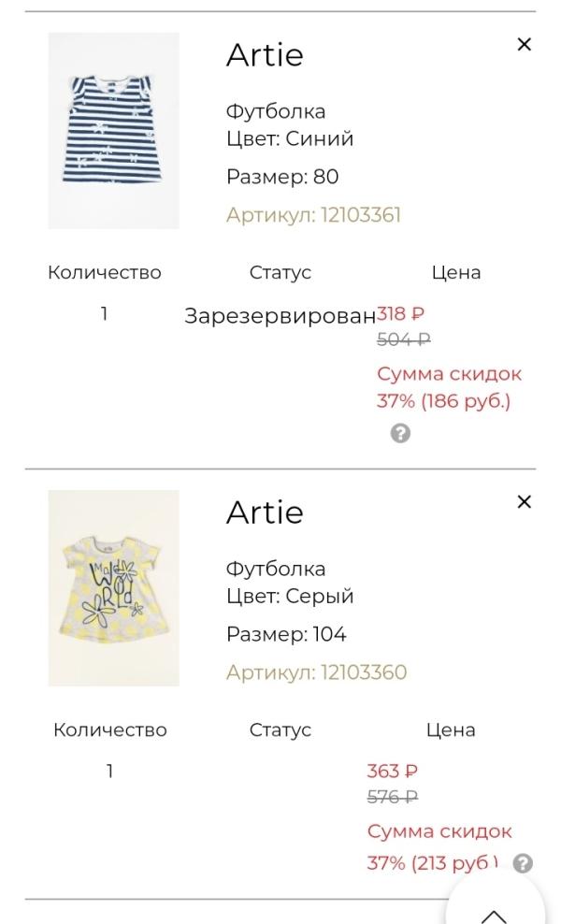
Task: Click article number 12103361
Action: (313, 215)
